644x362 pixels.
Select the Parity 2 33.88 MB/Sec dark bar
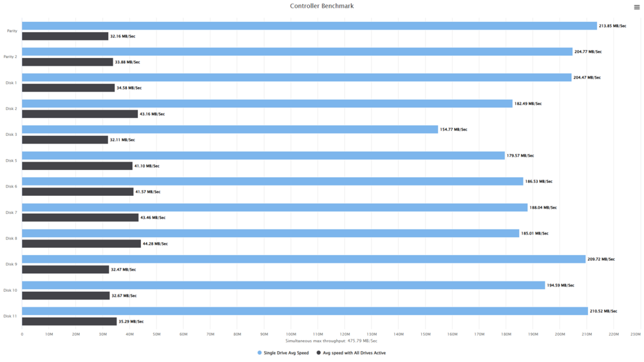point(68,62)
